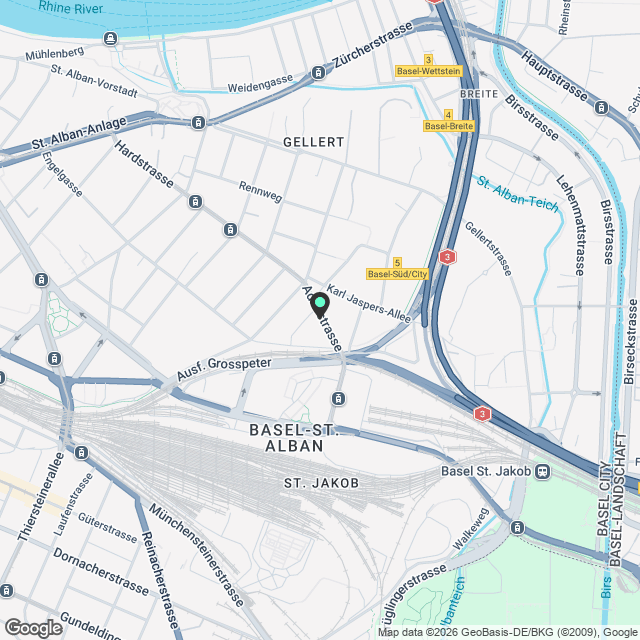Image resolution: width=640 pixels, height=640 pixels.
Task: Select the route 3 shield near Gellertstrasse
Action: click(447, 257)
